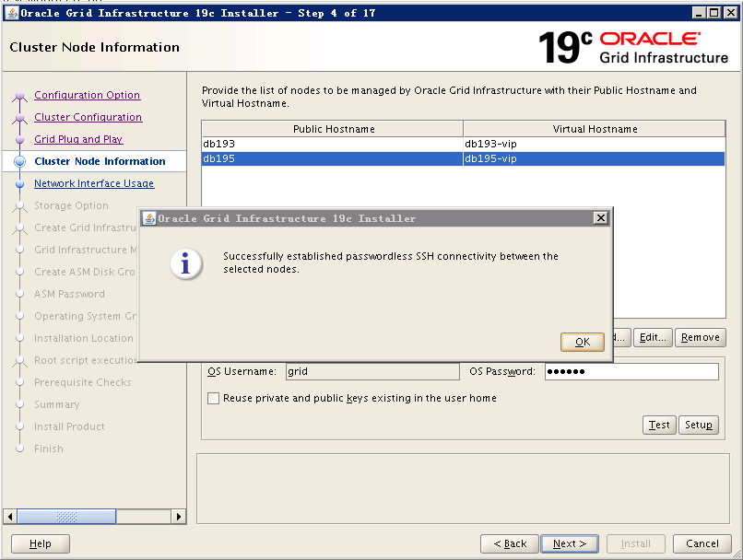Click the Cluster Configuration step marker icon
This screenshot has height=560, width=743.
click(20, 118)
